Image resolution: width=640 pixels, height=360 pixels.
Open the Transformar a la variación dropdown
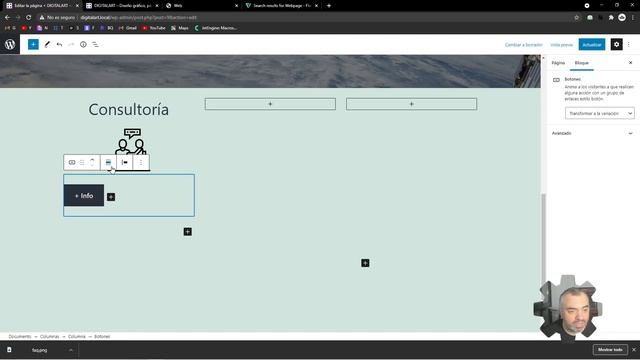point(600,113)
